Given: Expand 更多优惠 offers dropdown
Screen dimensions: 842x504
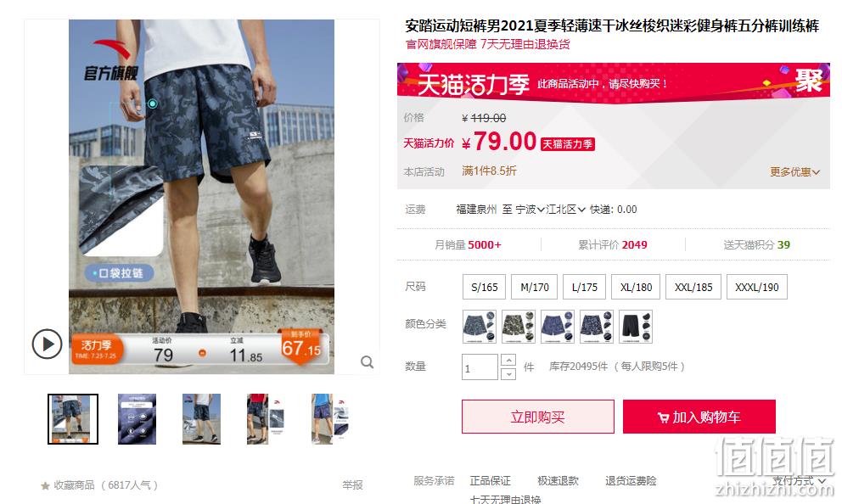Looking at the screenshot, I should tap(794, 171).
